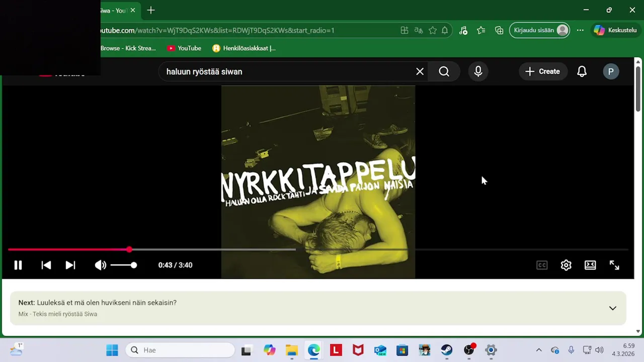Screen dimensions: 644x362
Task: Close the current YouTube tab
Action: tap(133, 10)
